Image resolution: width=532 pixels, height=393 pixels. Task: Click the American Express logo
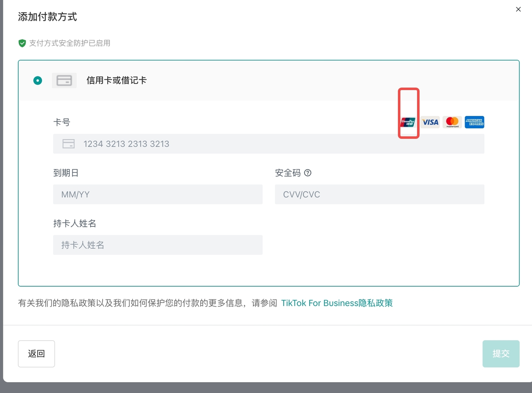[474, 122]
